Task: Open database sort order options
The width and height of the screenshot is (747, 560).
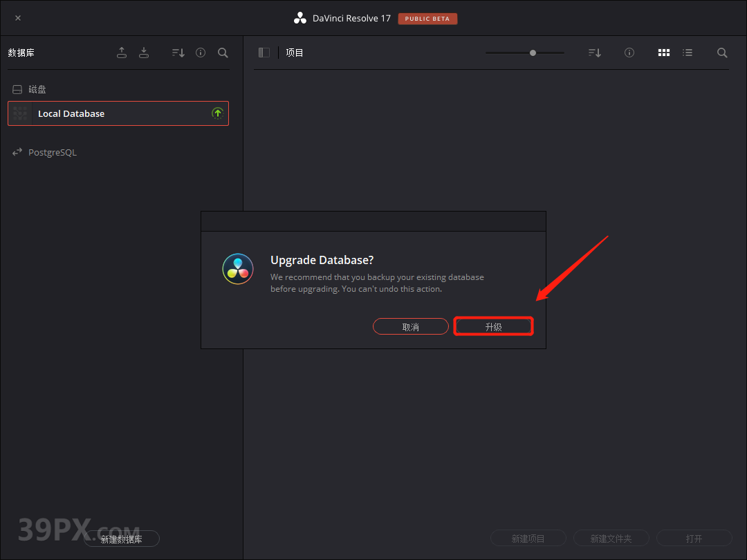Action: point(178,53)
